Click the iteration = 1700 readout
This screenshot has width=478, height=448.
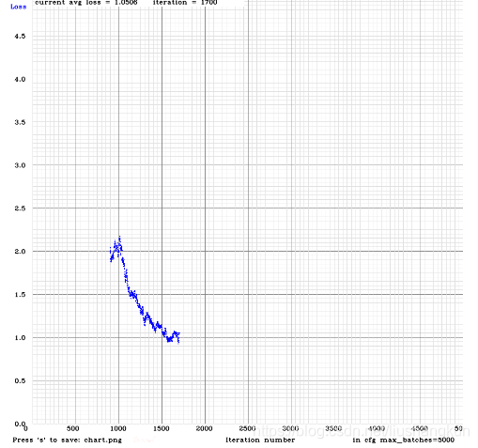tap(185, 3)
